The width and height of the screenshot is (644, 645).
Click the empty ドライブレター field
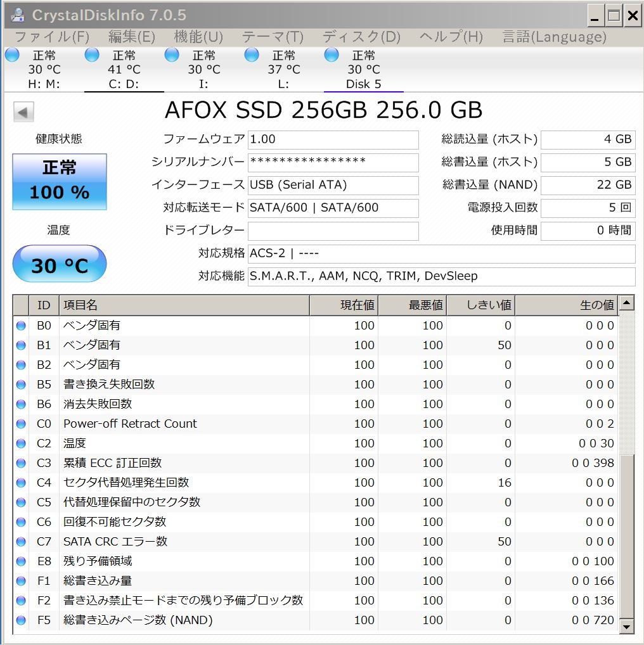click(333, 231)
